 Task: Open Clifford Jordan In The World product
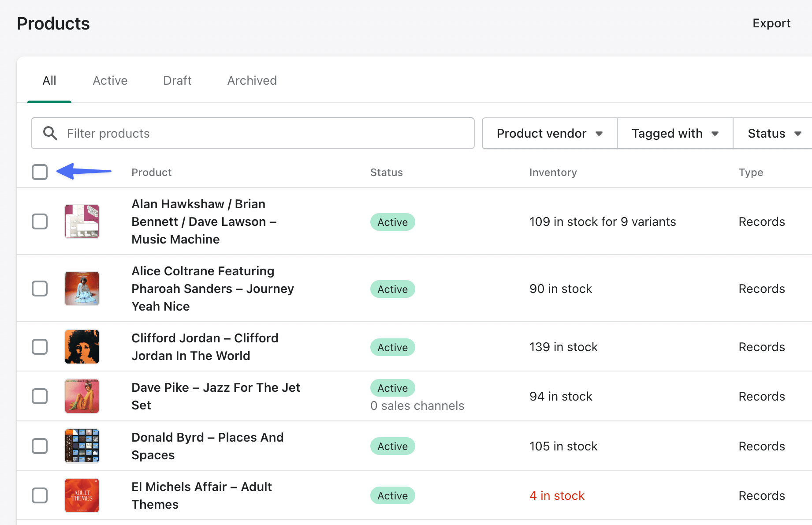tap(204, 346)
